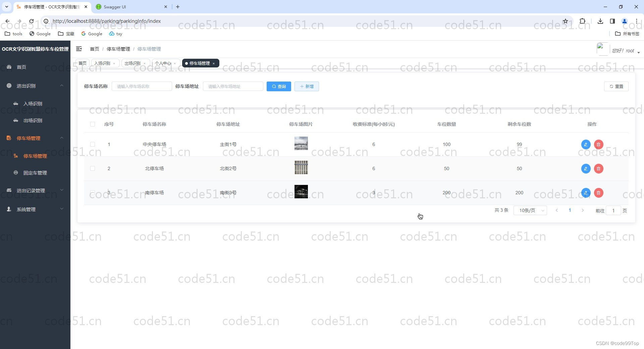
Task: Delete the 南停车场 row
Action: (598, 193)
